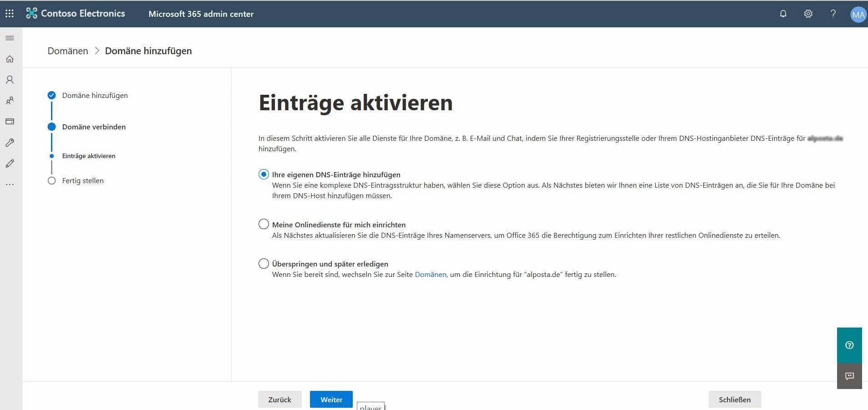This screenshot has width=868, height=410.
Task: Expand the navigation hamburger menu
Action: click(x=10, y=38)
